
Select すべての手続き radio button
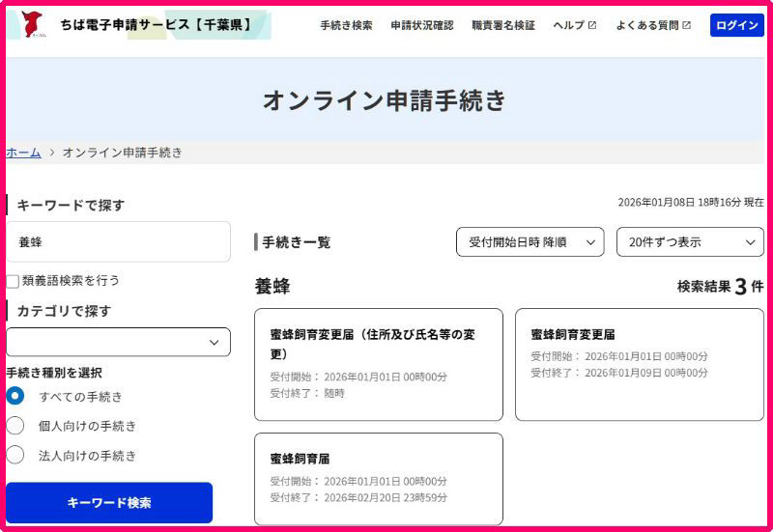pos(15,396)
